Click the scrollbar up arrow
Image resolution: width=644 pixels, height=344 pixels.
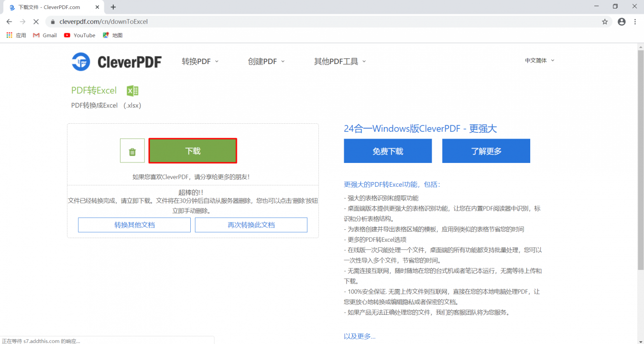tap(641, 46)
